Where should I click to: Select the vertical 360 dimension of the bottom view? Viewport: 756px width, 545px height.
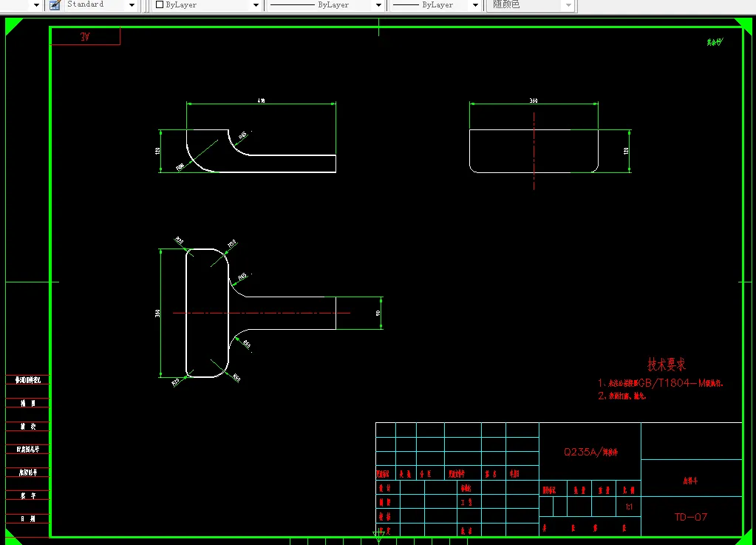click(157, 313)
